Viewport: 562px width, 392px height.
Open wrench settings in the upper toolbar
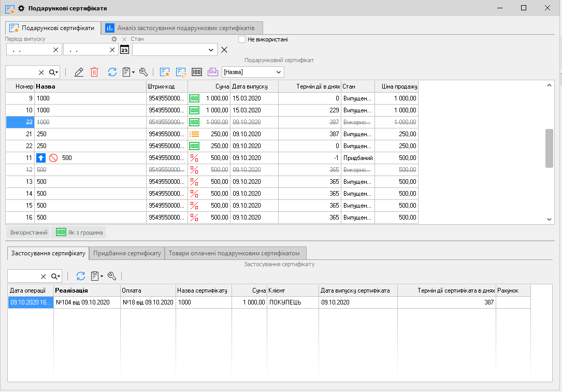(x=144, y=72)
